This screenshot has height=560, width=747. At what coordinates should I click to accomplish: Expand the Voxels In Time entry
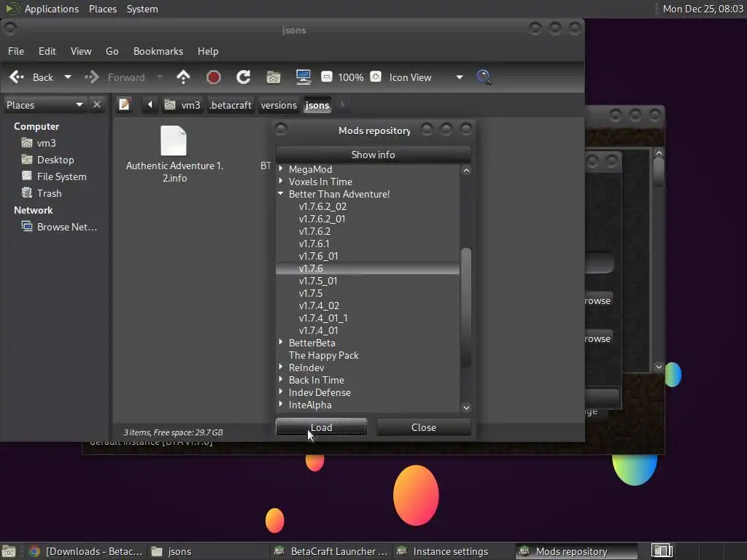pos(281,181)
